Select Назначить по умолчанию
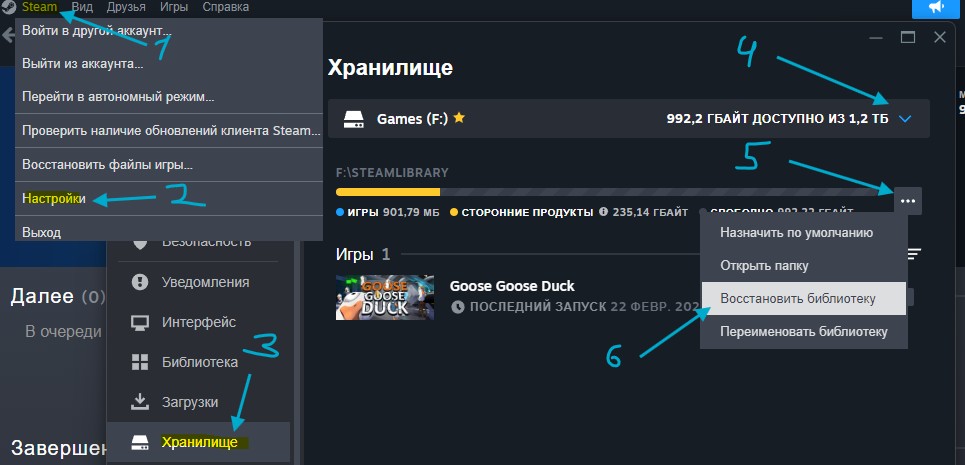The width and height of the screenshot is (965, 465). coord(804,233)
